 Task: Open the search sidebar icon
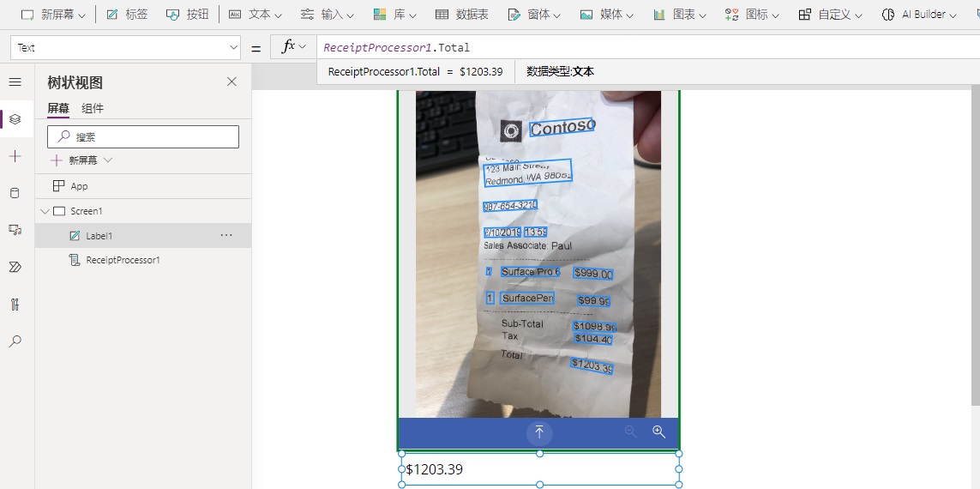15,341
